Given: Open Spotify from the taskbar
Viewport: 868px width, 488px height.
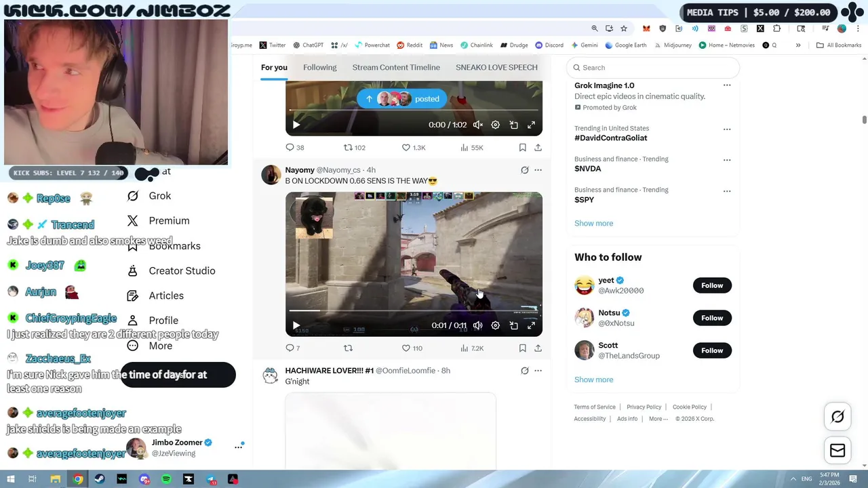Looking at the screenshot, I should pos(166,479).
